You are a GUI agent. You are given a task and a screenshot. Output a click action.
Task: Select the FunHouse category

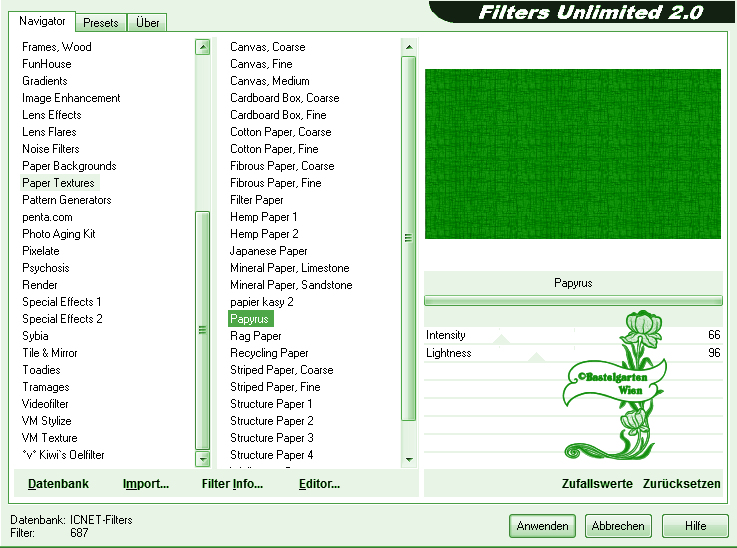point(47,64)
